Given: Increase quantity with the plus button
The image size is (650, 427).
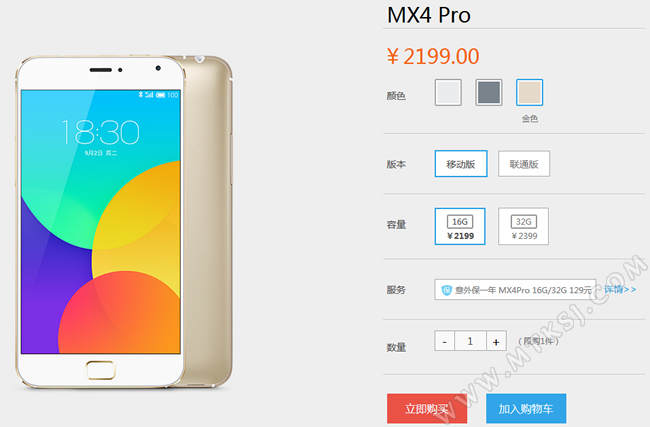Looking at the screenshot, I should click(496, 341).
